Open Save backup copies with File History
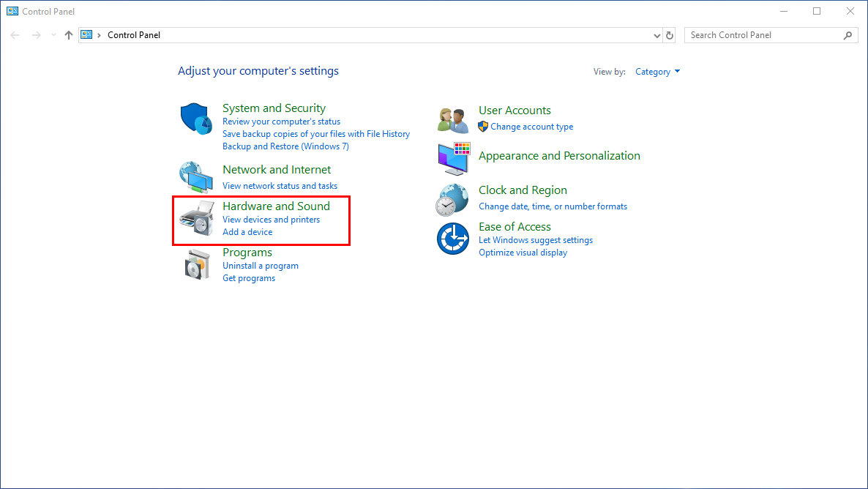868x489 pixels. tap(315, 134)
